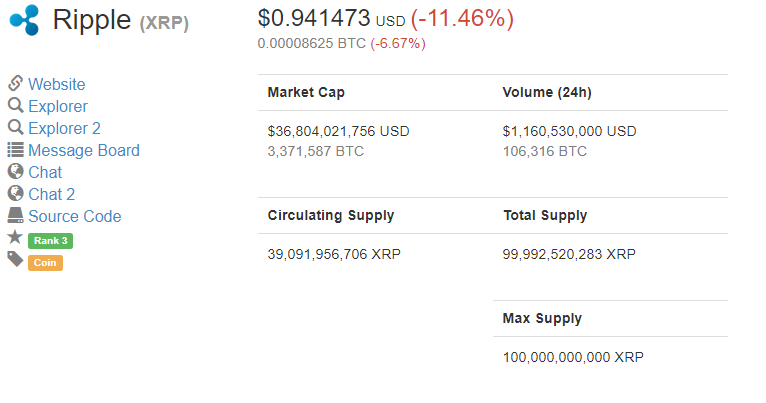Viewport: 766px width, 403px height.
Task: Click the tag icon beside Coin
Action: click(16, 259)
